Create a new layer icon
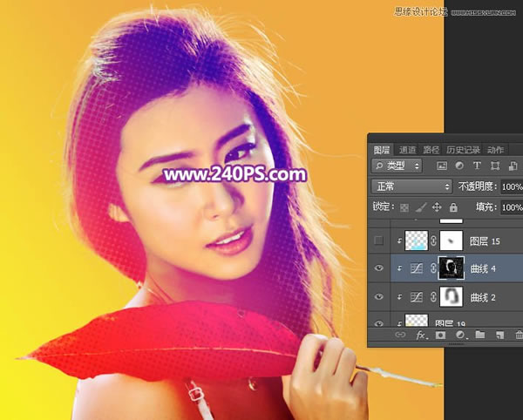This screenshot has height=420, width=523. [499, 335]
